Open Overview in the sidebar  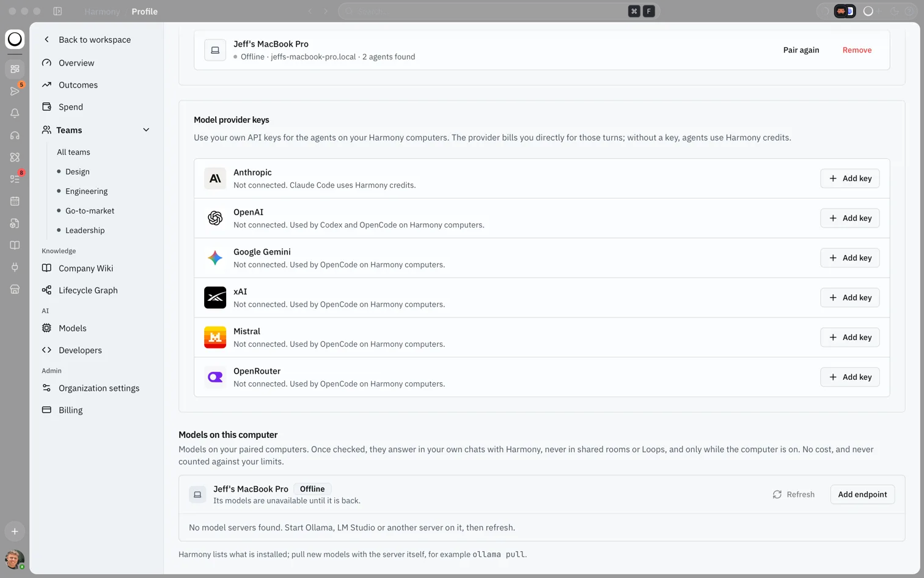point(97,63)
